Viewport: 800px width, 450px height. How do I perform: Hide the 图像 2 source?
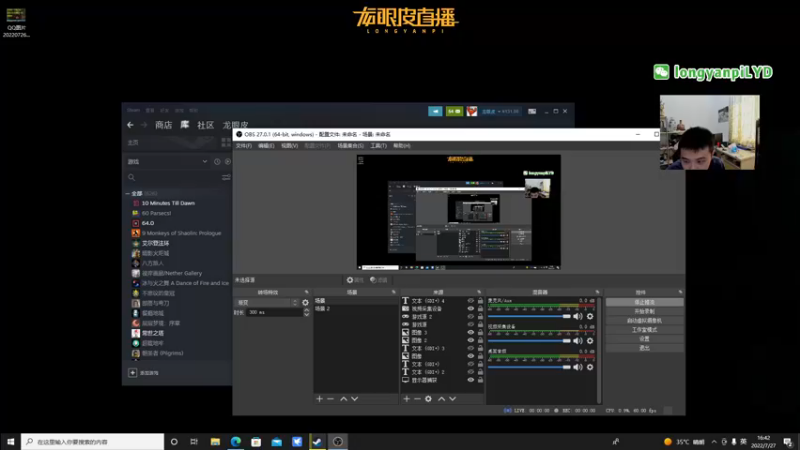470,340
